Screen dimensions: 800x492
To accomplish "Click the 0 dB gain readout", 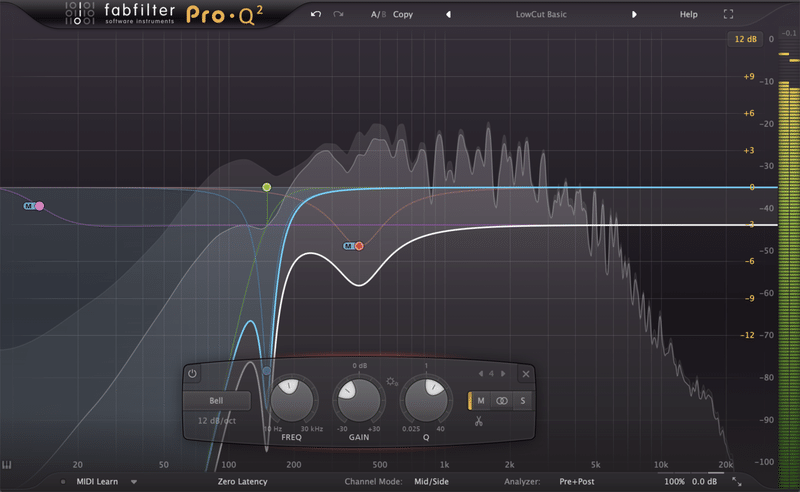I will click(360, 365).
